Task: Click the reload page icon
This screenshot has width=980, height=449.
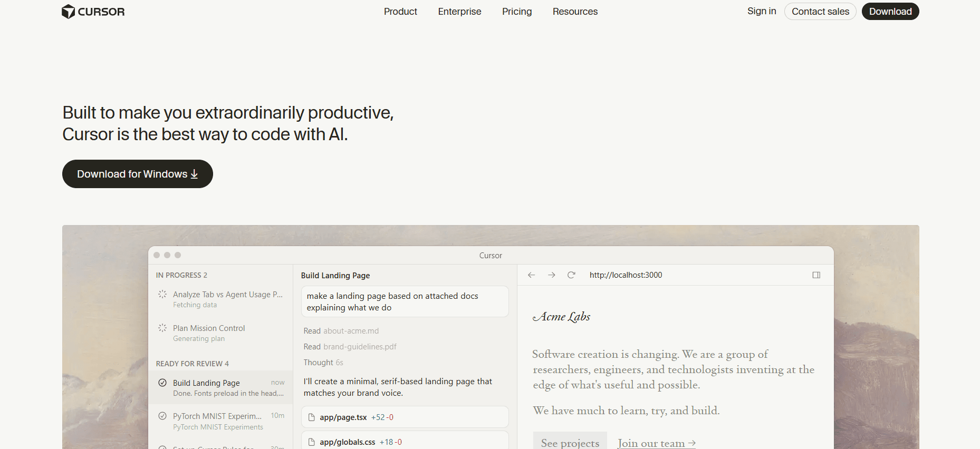Action: [571, 275]
